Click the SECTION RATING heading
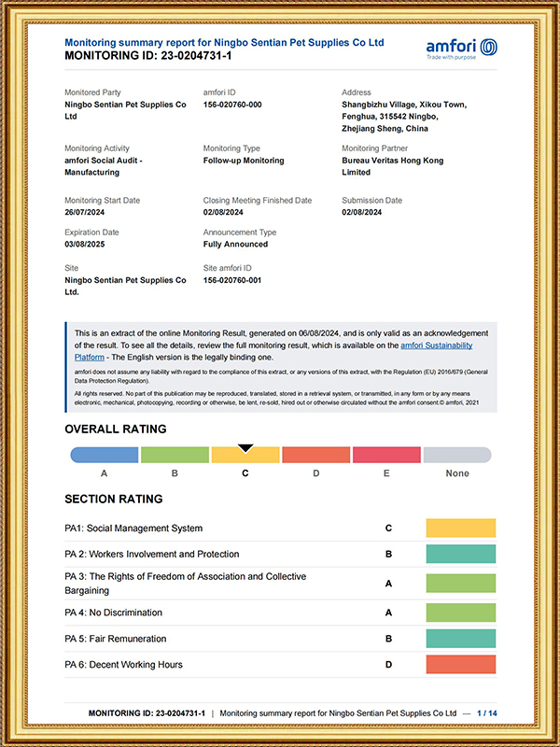The width and height of the screenshot is (560, 747). pyautogui.click(x=114, y=499)
